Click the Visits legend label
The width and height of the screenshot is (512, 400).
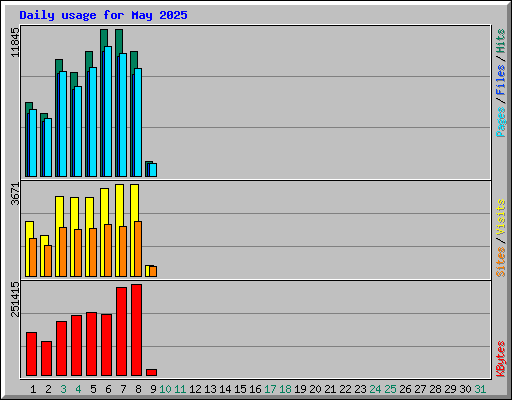[501, 217]
